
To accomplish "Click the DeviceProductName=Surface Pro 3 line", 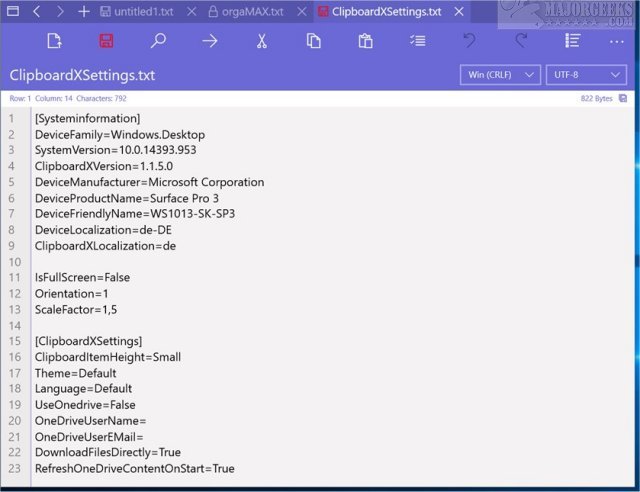I will (x=127, y=198).
